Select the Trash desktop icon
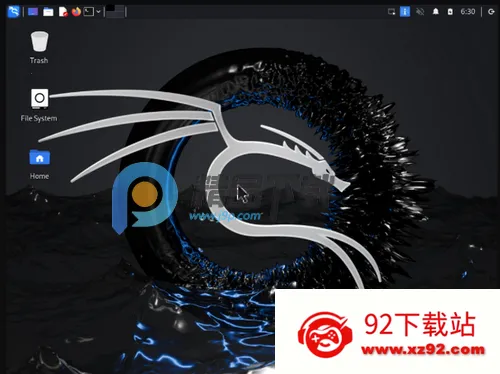This screenshot has width=500, height=374. point(39,47)
